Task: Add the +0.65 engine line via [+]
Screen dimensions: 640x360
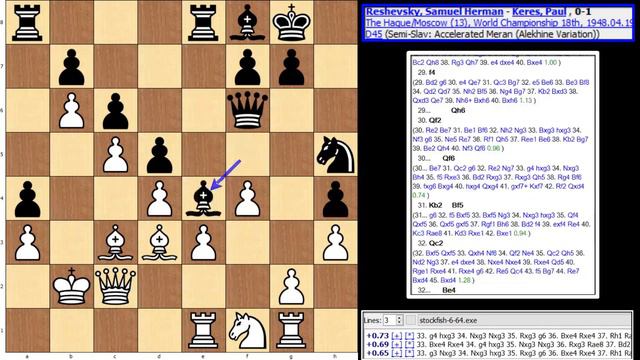Action: pyautogui.click(x=397, y=353)
